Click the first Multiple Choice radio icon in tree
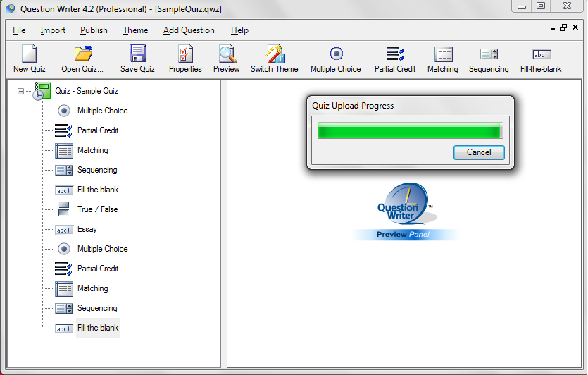Viewport: 588px width, 375px height. click(x=64, y=111)
